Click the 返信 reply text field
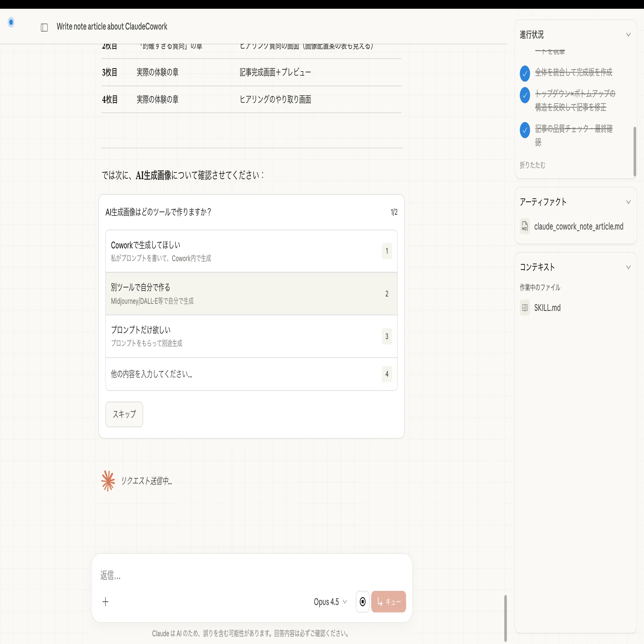 tap(251, 575)
